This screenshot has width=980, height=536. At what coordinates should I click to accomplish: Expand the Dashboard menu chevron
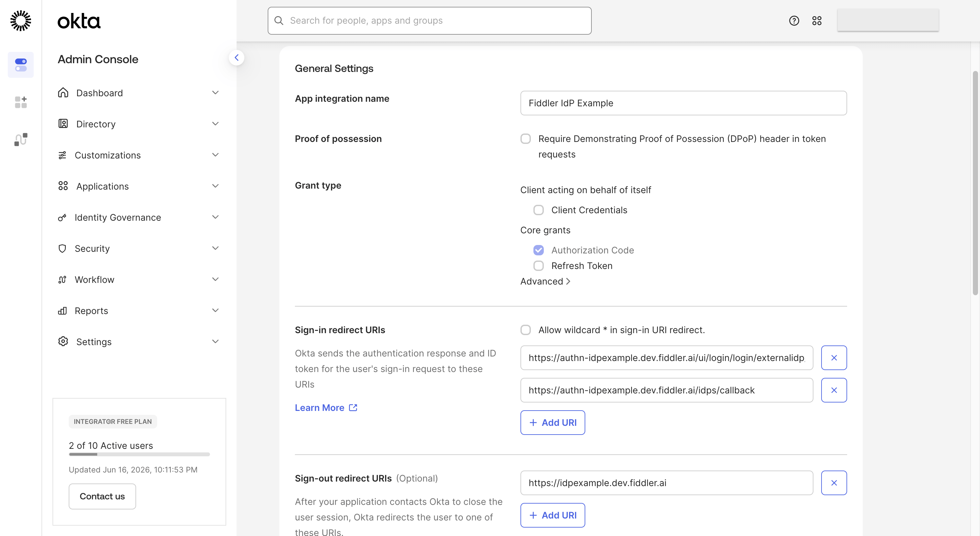click(215, 92)
